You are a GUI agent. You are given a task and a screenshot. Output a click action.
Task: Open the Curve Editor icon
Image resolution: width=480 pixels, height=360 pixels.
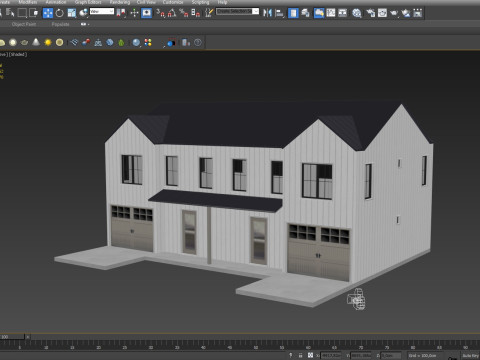(331, 13)
